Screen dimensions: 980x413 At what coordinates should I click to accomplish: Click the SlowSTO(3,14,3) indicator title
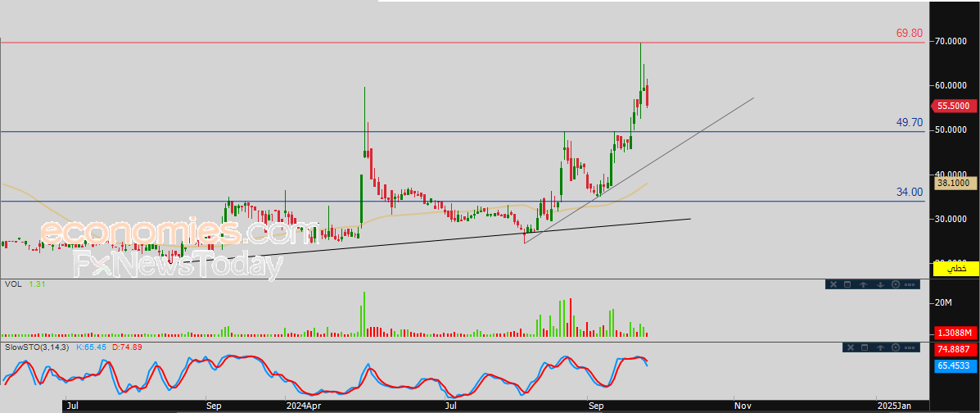(38, 347)
